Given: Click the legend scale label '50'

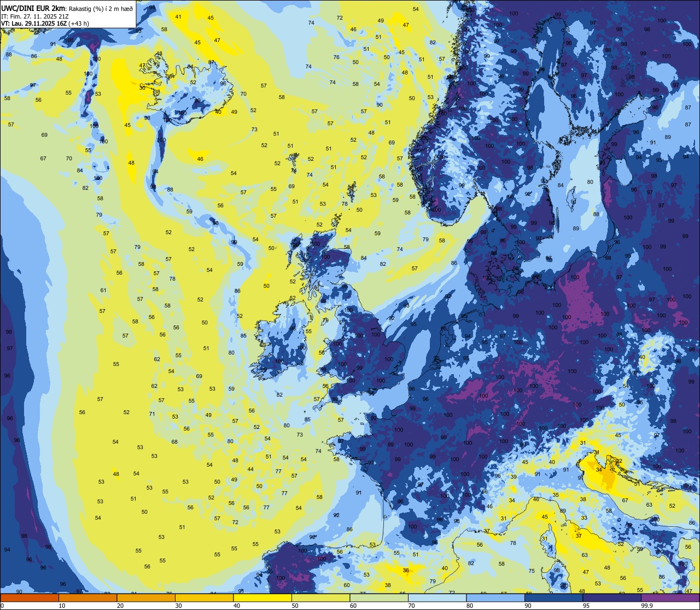Looking at the screenshot, I should [295, 606].
